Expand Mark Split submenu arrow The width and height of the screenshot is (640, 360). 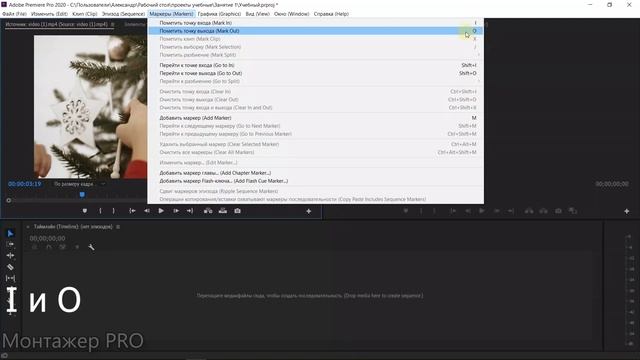(x=478, y=55)
